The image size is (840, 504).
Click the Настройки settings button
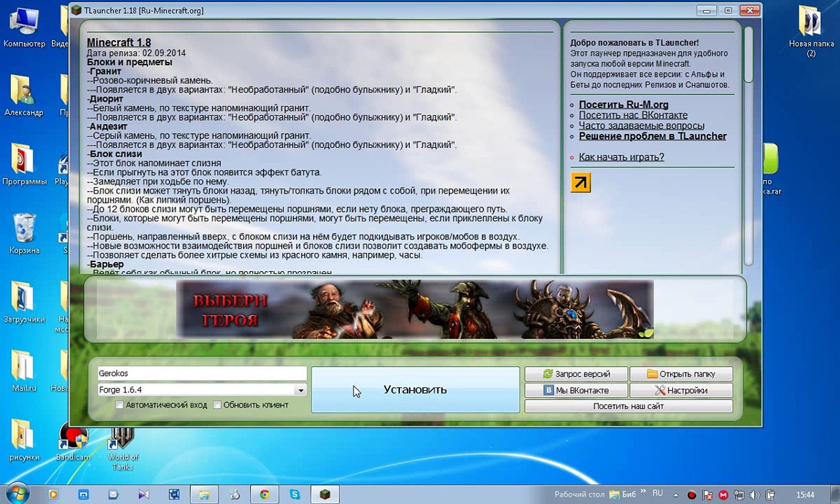click(681, 390)
